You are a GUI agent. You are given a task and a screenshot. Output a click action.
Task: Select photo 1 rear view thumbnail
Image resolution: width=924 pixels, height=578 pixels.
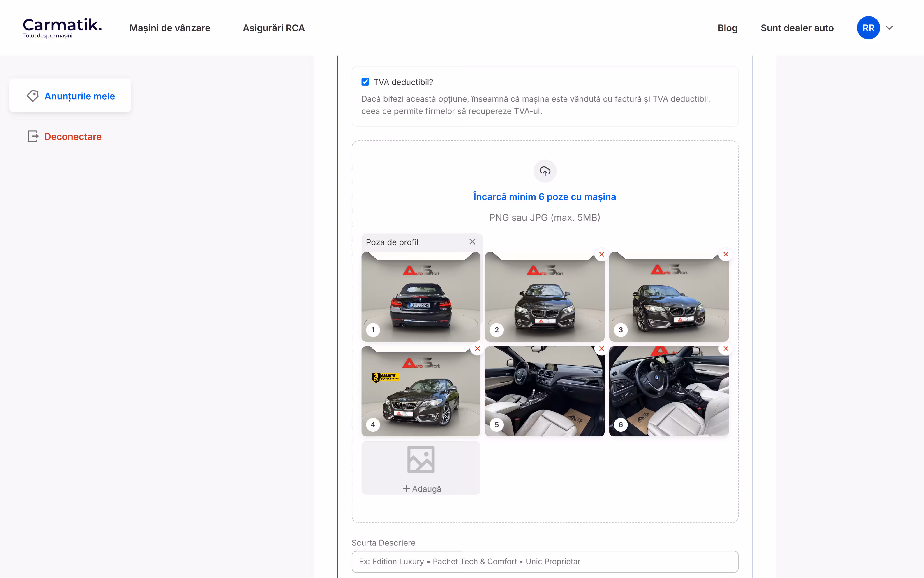point(421,297)
